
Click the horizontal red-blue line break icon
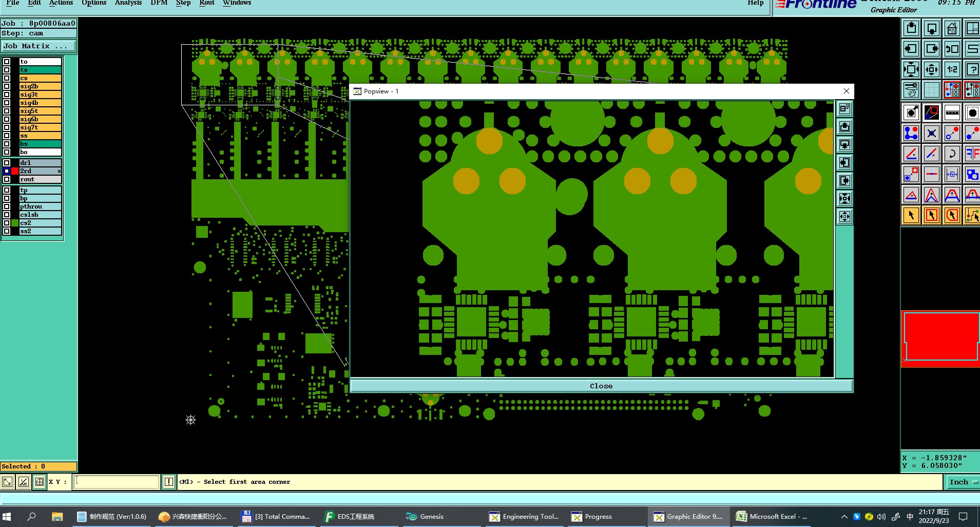(x=932, y=174)
